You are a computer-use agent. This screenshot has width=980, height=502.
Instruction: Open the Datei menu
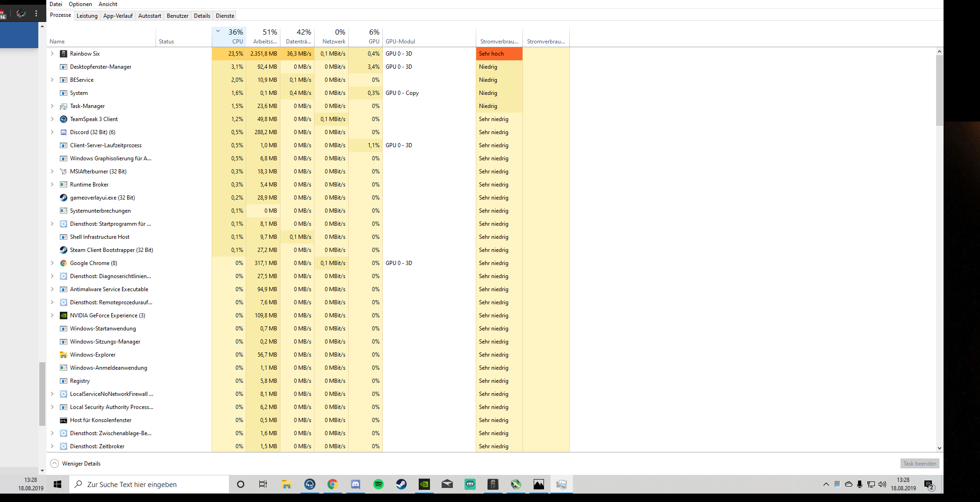pos(56,4)
